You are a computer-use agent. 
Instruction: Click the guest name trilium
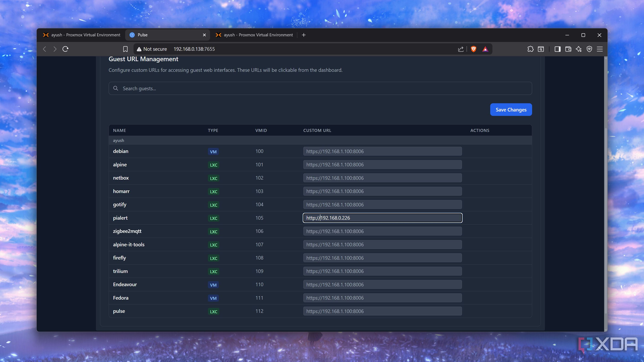[120, 271]
